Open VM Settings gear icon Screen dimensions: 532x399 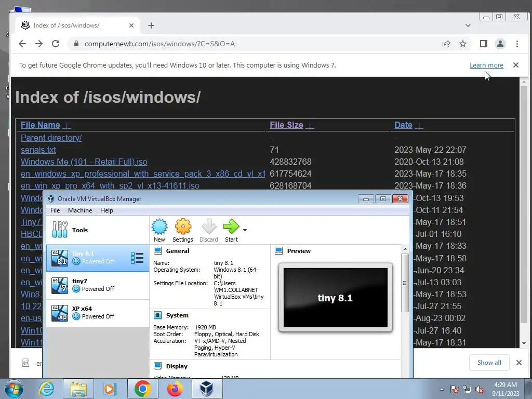coord(183,231)
